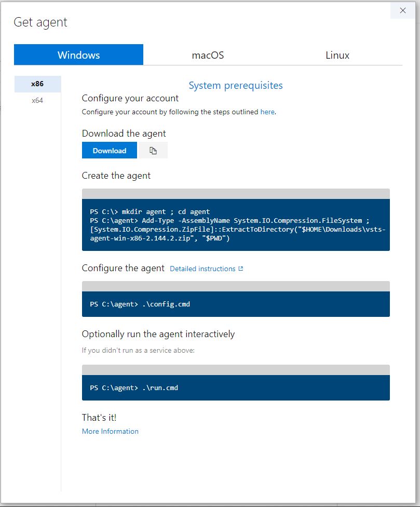The width and height of the screenshot is (420, 507).
Task: Open the external Detailed instructions link icon
Action: click(241, 269)
